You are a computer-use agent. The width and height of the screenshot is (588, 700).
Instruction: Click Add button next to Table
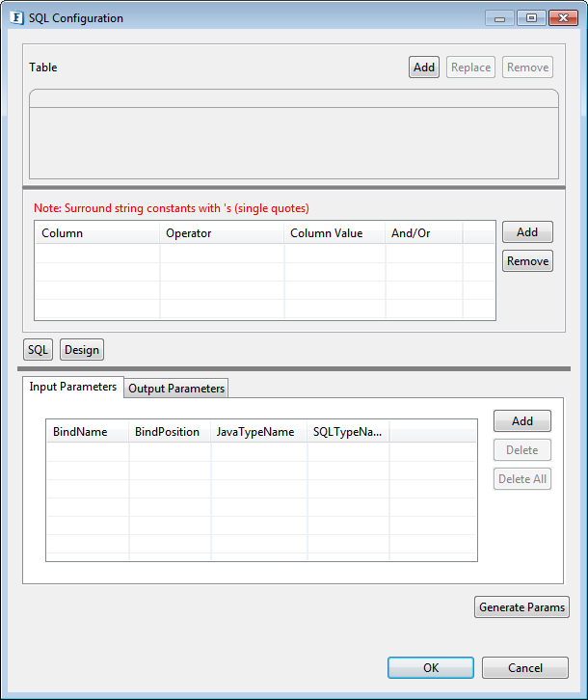pos(424,67)
